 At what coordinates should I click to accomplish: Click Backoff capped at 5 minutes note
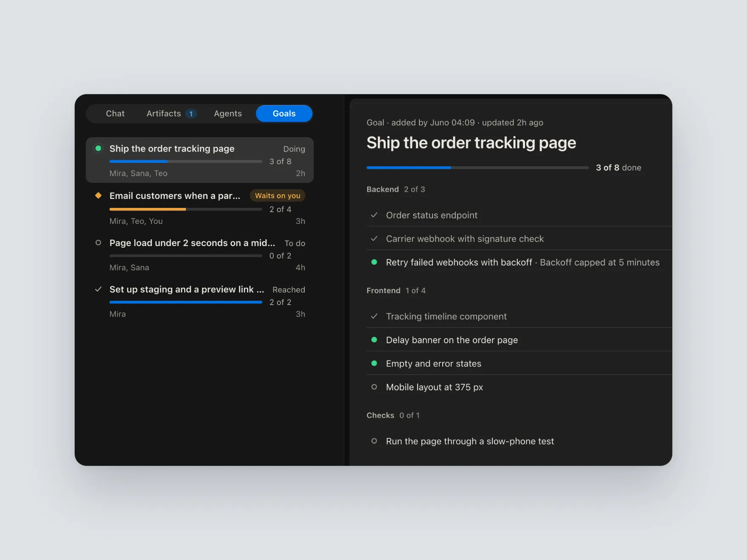[x=600, y=263]
